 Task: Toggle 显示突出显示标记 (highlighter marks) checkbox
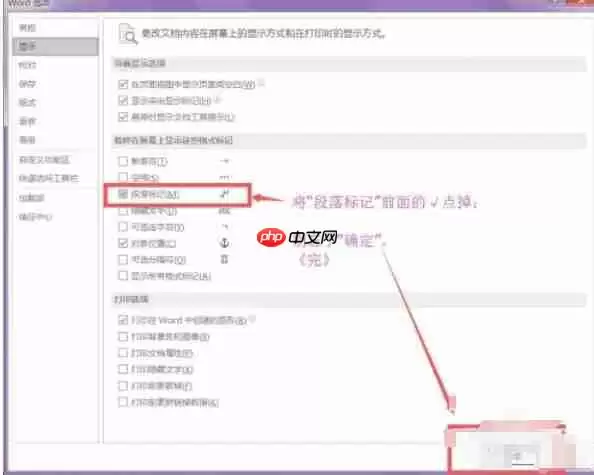click(x=123, y=100)
